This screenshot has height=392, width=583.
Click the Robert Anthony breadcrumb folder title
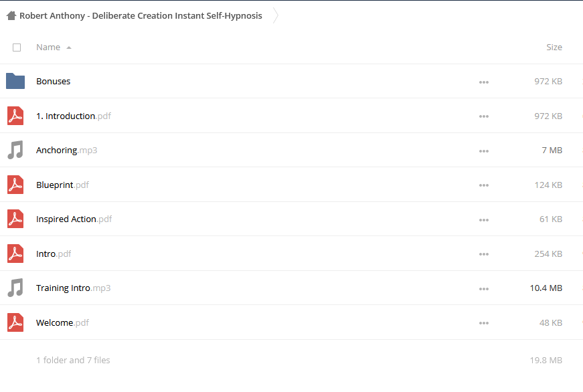pyautogui.click(x=141, y=15)
